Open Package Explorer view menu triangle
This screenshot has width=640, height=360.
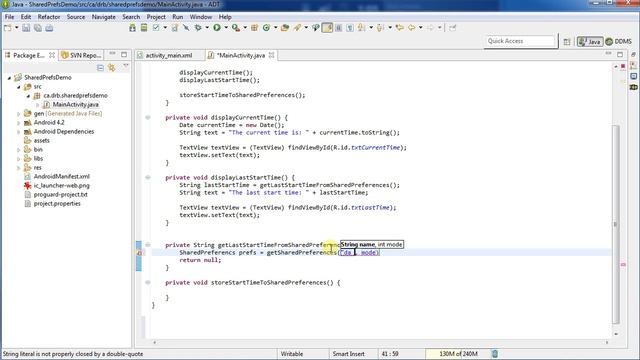click(126, 66)
